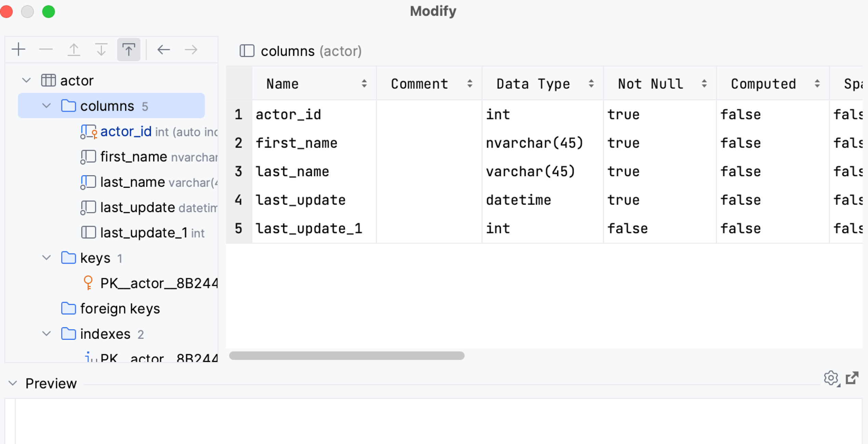
Task: Sort by the Data Type column header
Action: pos(533,84)
